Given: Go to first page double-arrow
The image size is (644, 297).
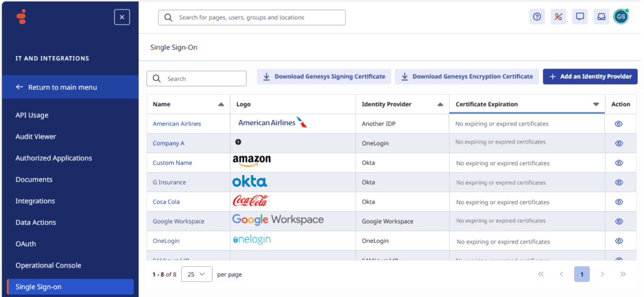Looking at the screenshot, I should click(x=541, y=274).
